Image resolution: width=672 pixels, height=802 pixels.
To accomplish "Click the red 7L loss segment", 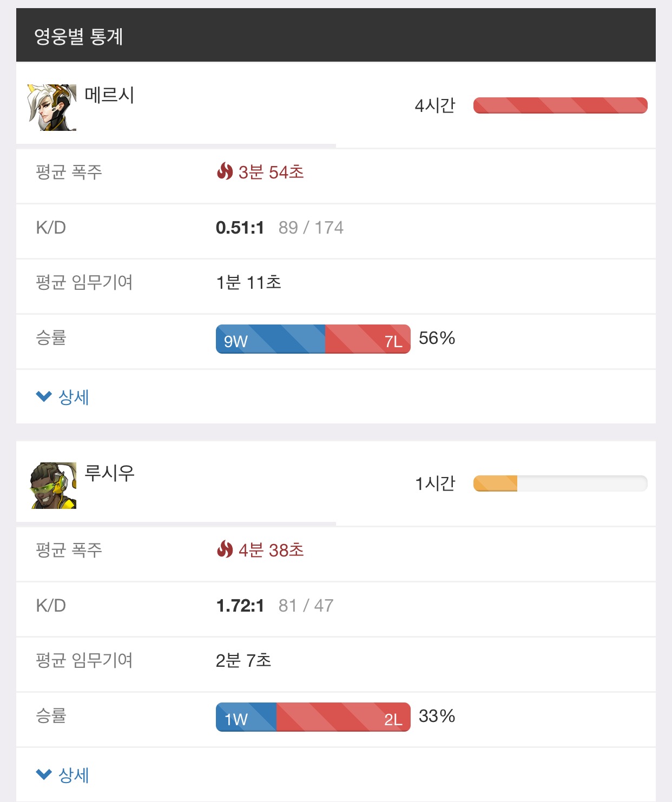I will click(368, 339).
